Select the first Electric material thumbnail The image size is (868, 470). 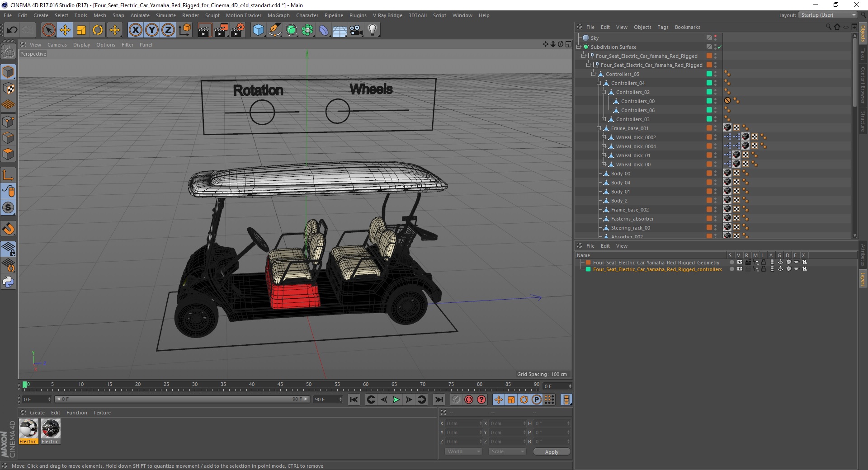(x=28, y=428)
